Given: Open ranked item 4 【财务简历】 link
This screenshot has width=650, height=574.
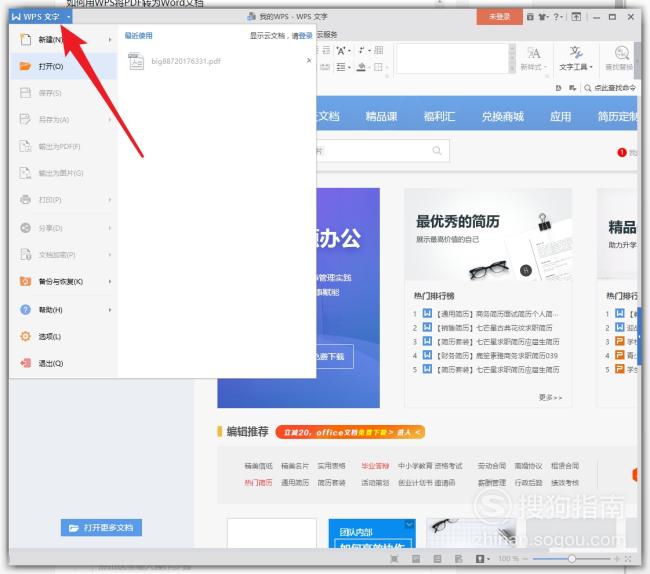Looking at the screenshot, I should (497, 356).
